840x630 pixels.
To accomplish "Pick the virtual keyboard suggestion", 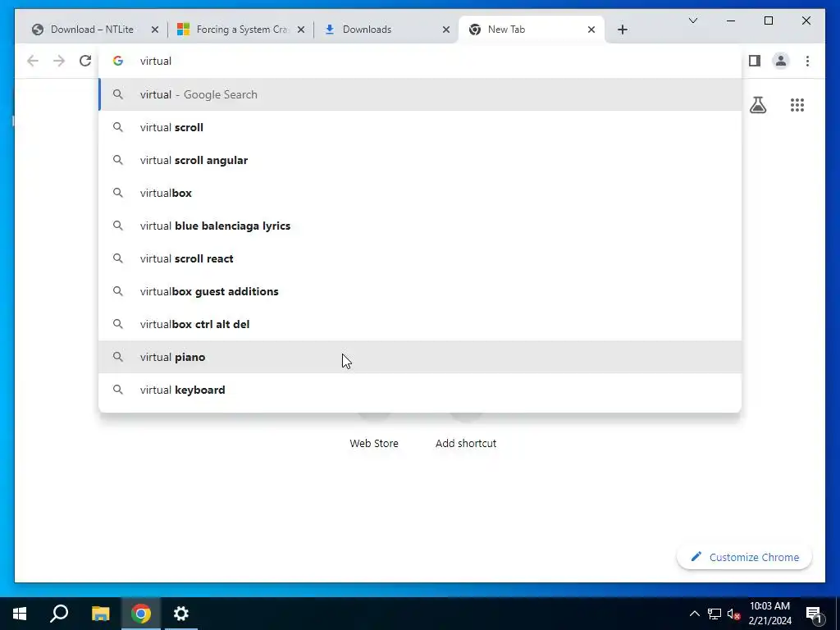I will (x=420, y=390).
